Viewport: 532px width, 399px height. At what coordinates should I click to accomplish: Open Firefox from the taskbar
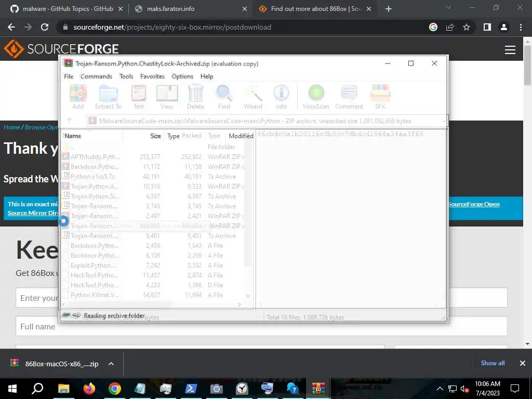(89, 389)
